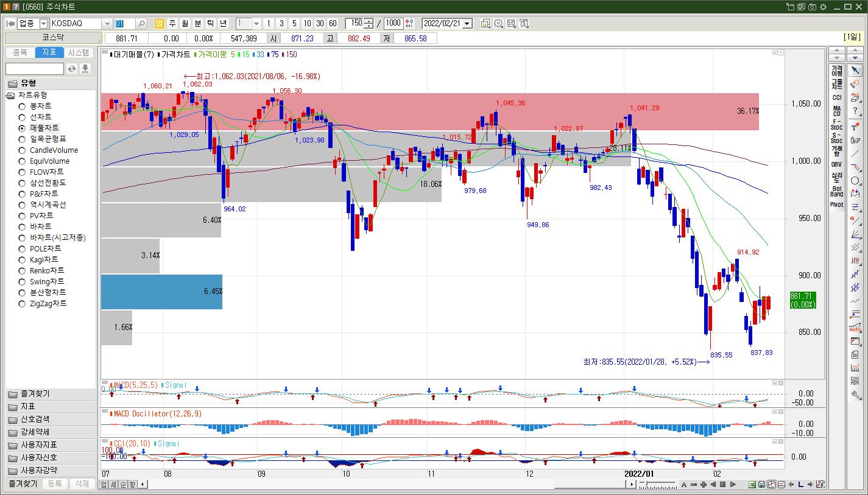Open chart settings gear in top toolbar
Image resolution: width=868 pixels, height=495 pixels.
coord(498,24)
